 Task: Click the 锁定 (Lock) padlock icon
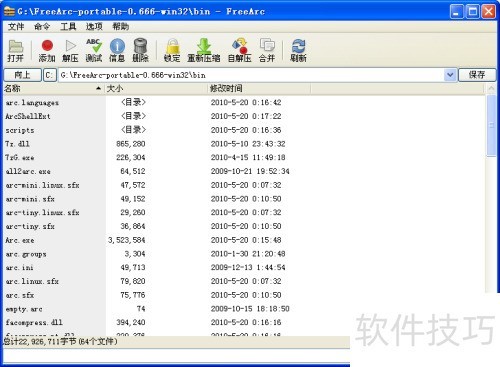[172, 50]
